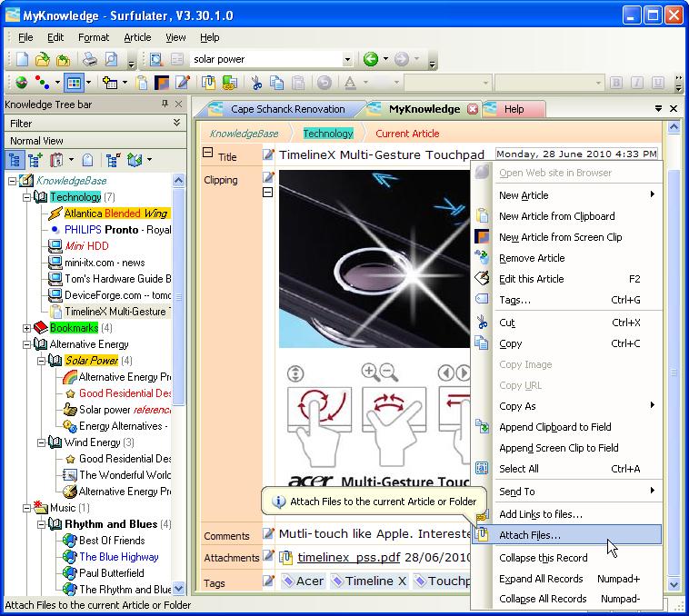Viewport: 689px width, 616px height.
Task: Click the date field Monday, 28 June 2010
Action: [576, 154]
